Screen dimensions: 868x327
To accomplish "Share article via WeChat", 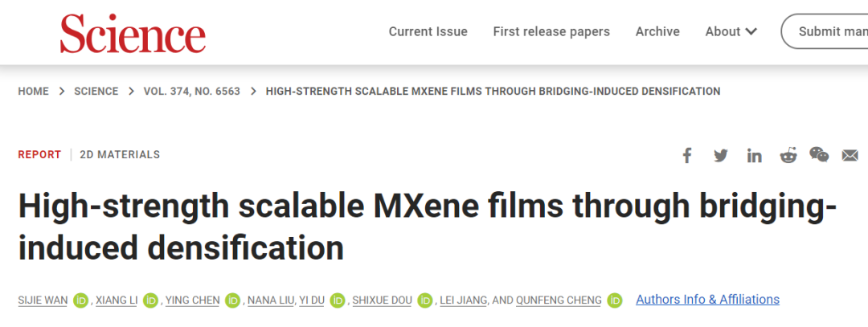I will click(x=819, y=154).
